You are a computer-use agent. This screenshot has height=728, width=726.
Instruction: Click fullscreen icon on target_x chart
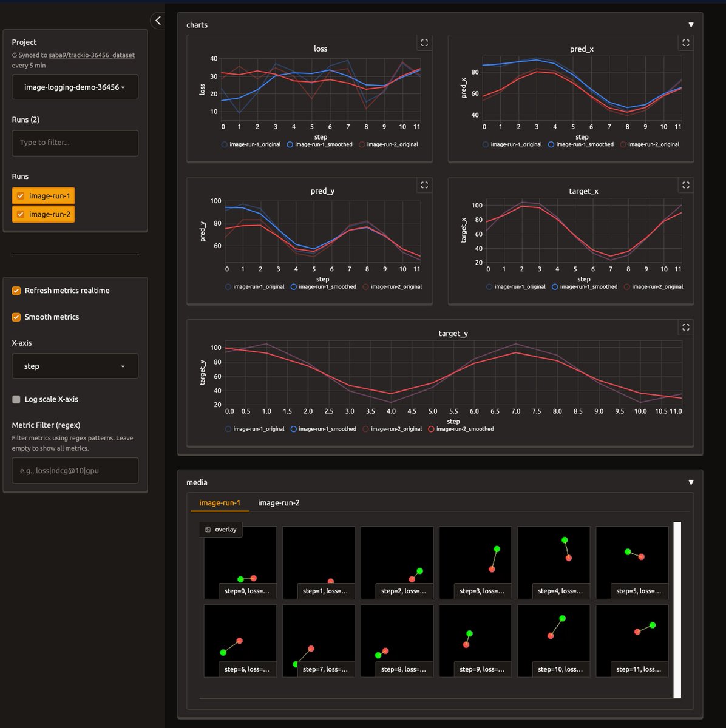coord(685,185)
